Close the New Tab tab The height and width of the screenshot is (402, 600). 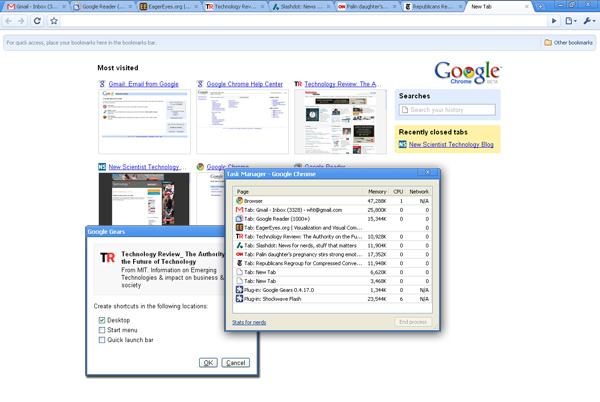(527, 7)
